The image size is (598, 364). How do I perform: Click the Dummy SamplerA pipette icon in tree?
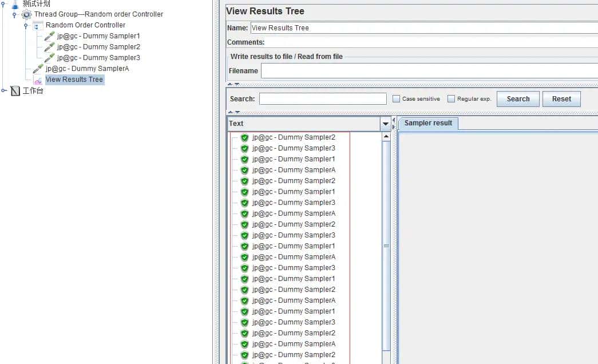[x=38, y=69]
